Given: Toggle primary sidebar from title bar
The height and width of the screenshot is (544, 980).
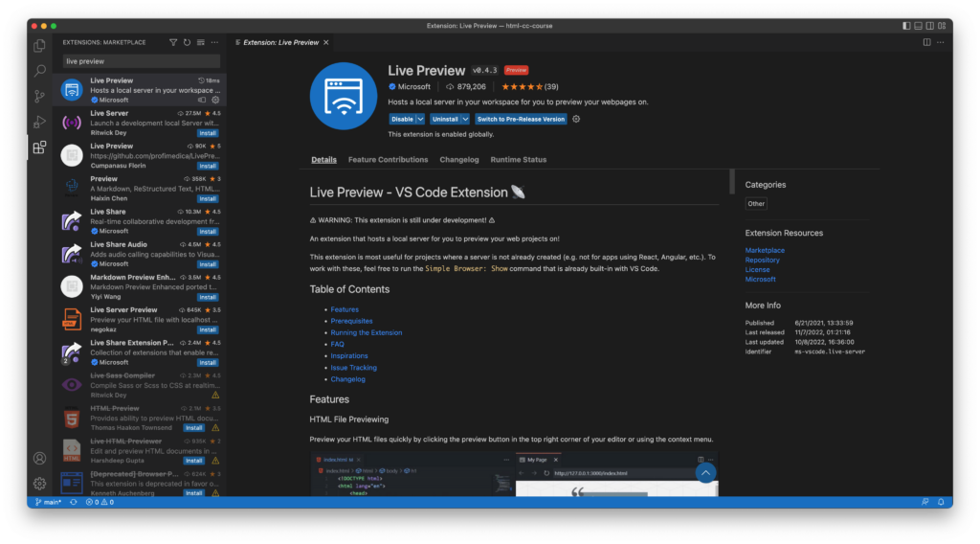Looking at the screenshot, I should (x=906, y=26).
